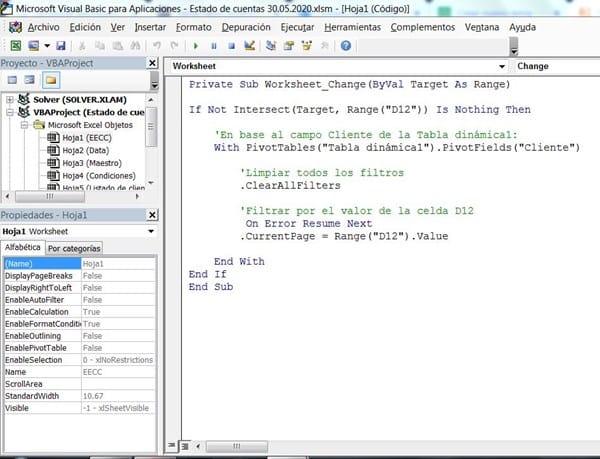Screen dimensions: 600x459
Task: Close the Proyecto panel
Action: click(152, 64)
